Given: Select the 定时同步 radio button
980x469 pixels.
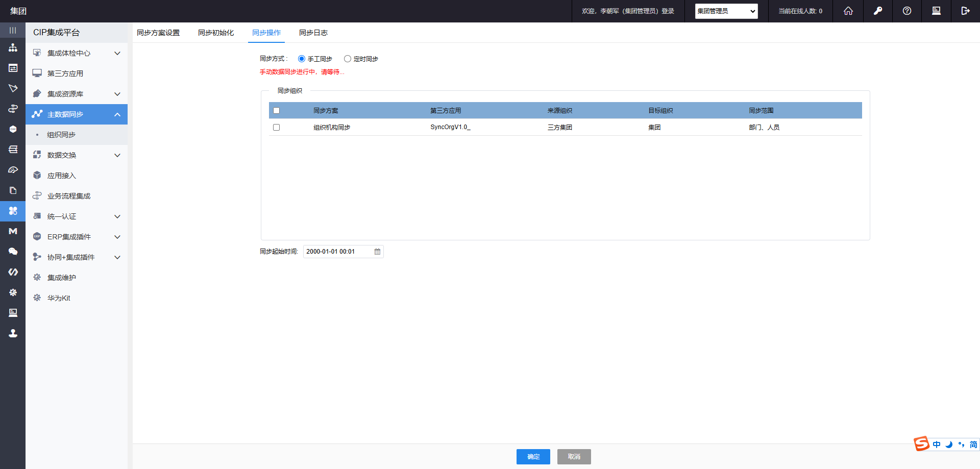Looking at the screenshot, I should 348,59.
